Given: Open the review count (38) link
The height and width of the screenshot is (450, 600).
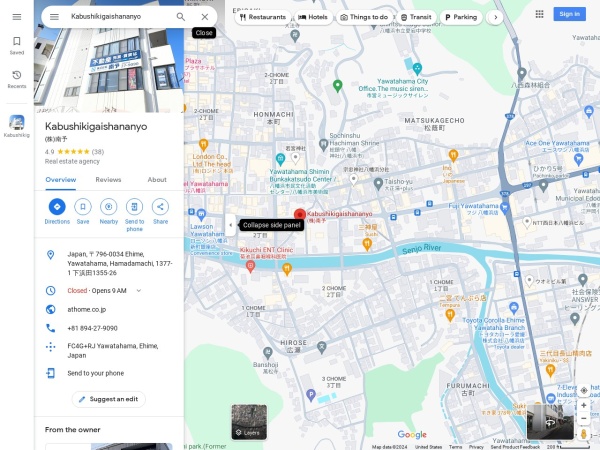Looking at the screenshot, I should point(98,152).
